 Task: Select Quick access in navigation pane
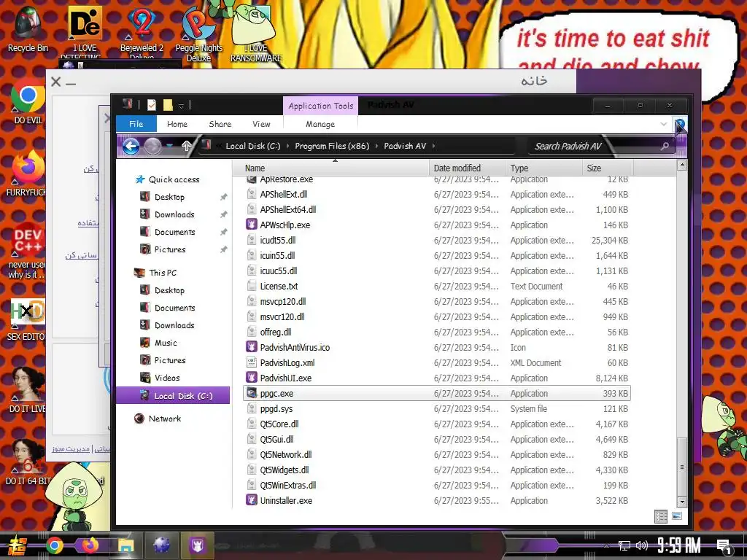(x=174, y=179)
